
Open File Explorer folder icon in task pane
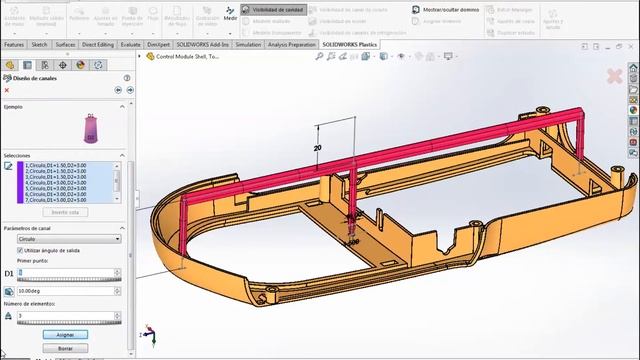(633, 89)
